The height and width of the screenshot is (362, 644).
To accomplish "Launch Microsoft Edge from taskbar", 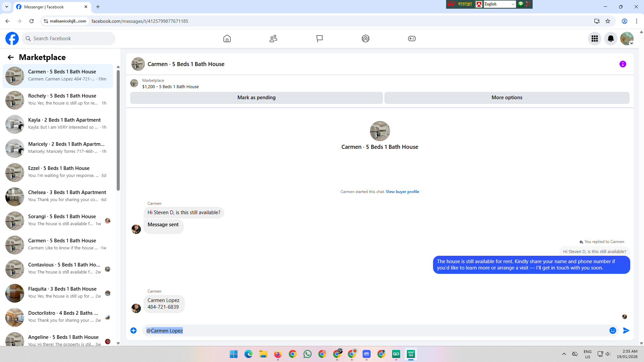I will [x=249, y=354].
